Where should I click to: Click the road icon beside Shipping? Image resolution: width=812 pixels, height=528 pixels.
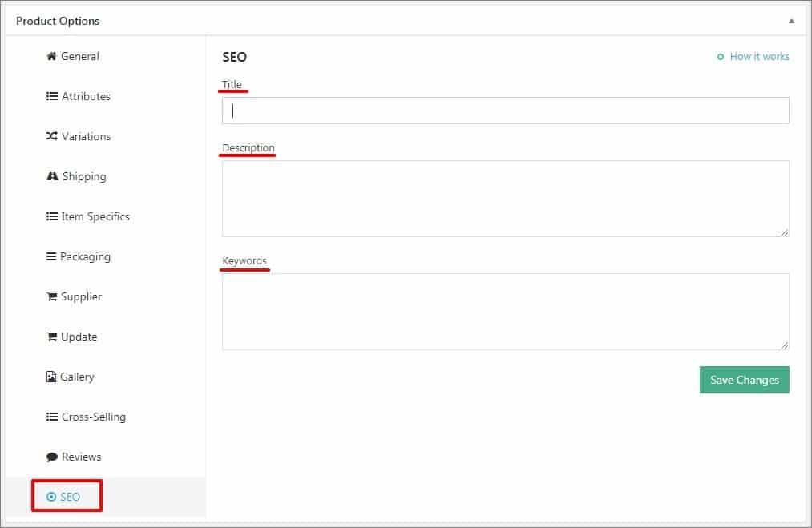point(52,176)
